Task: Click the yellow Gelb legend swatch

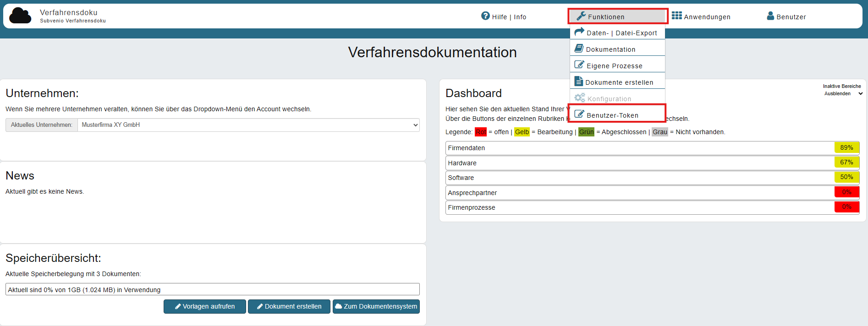Action: (x=522, y=132)
